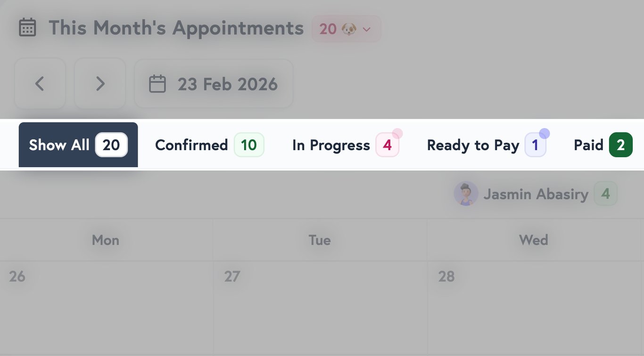The height and width of the screenshot is (356, 644).
Task: Click the left arrow to view previous month
Action: [40, 83]
